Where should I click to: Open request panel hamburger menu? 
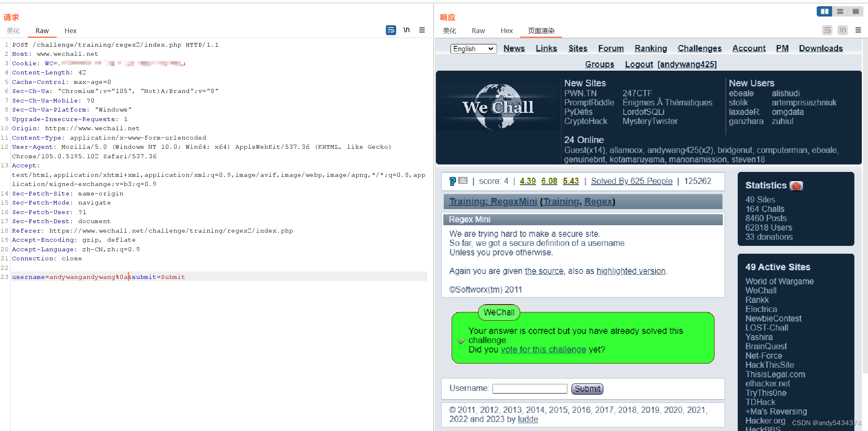point(422,30)
